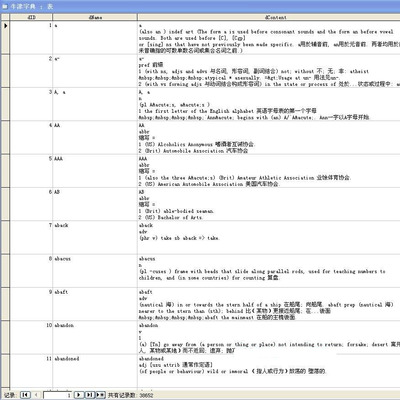Select the row selector for record 2

(5, 71)
